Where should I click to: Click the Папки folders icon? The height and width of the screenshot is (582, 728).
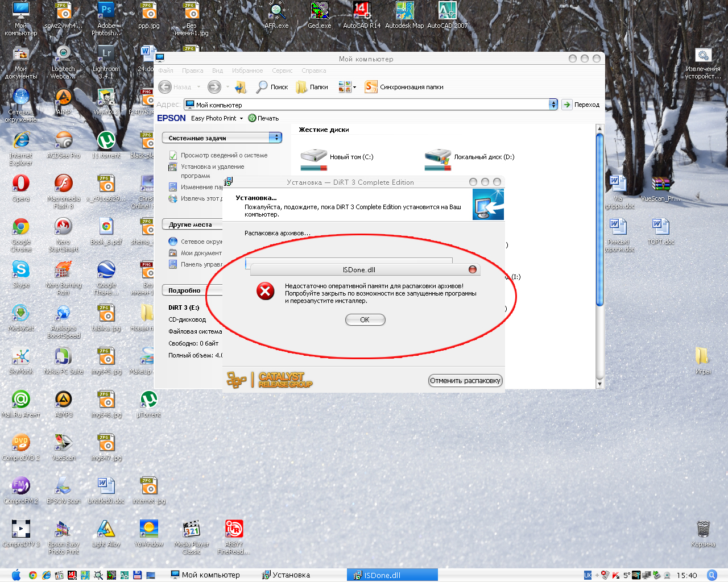[x=301, y=87]
